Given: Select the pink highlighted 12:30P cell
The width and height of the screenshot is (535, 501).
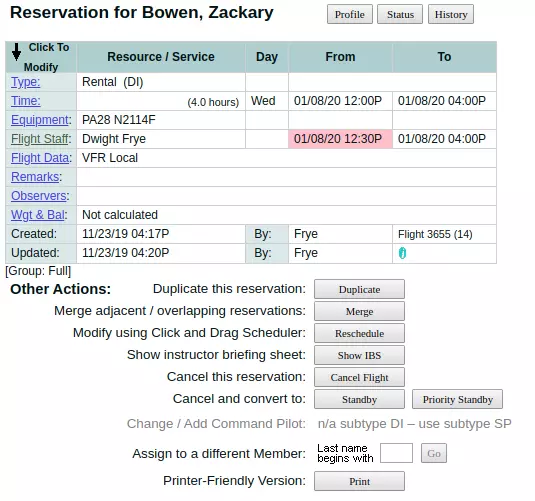Looking at the screenshot, I should (x=341, y=139).
